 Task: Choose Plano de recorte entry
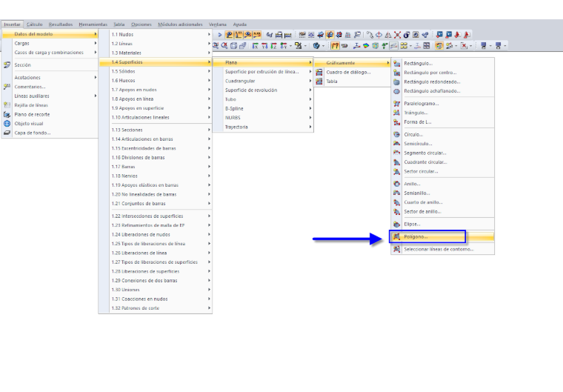coord(50,115)
